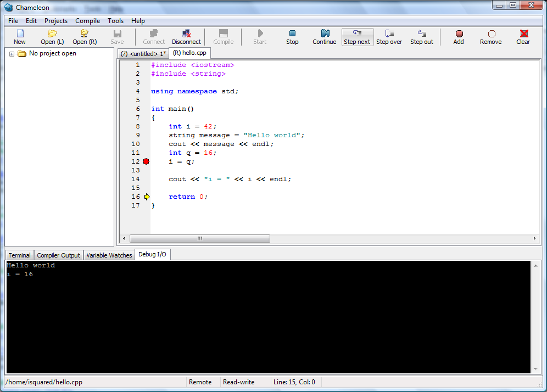Viewport: 547px width, 392px height.
Task: Click the 'cout << message << endl;' line
Action: point(221,144)
